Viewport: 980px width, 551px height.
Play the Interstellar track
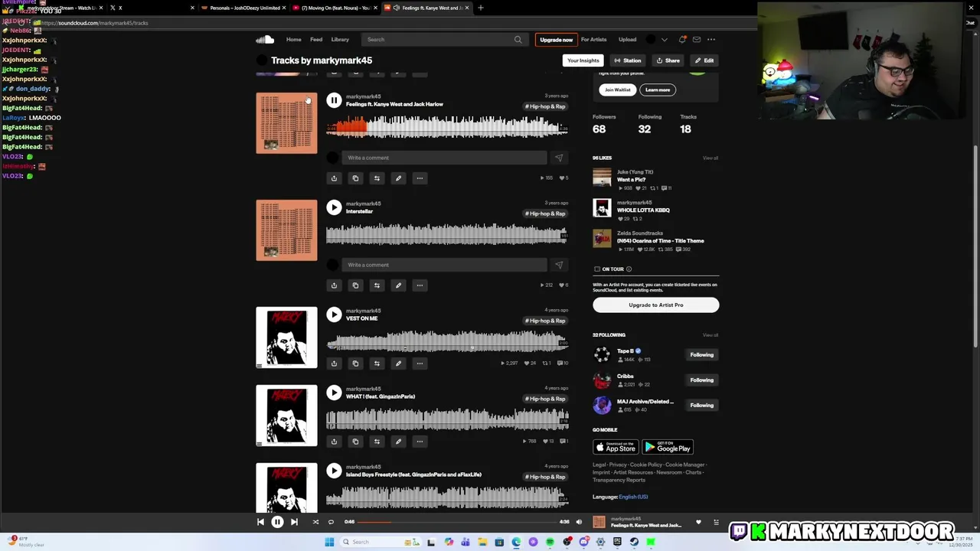(x=334, y=207)
